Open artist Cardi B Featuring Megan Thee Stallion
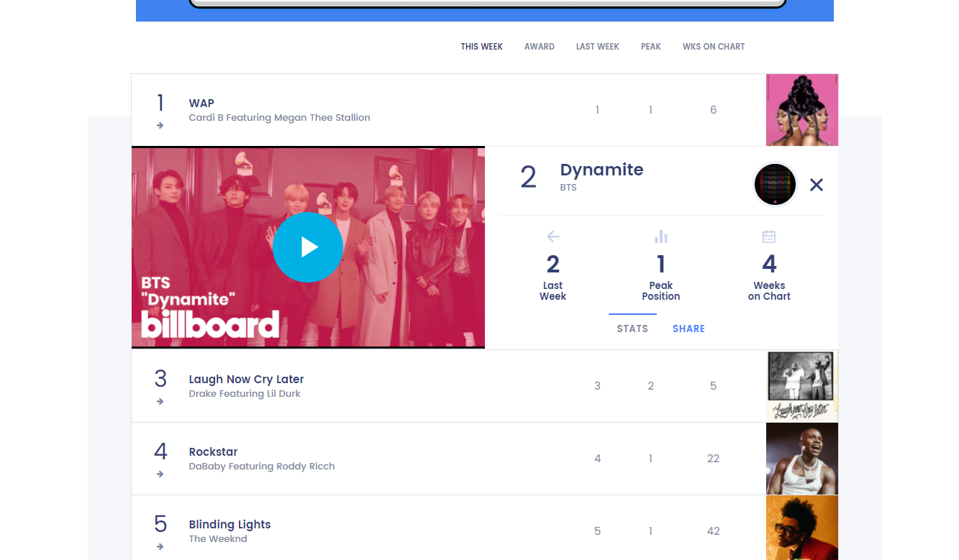 click(x=279, y=118)
